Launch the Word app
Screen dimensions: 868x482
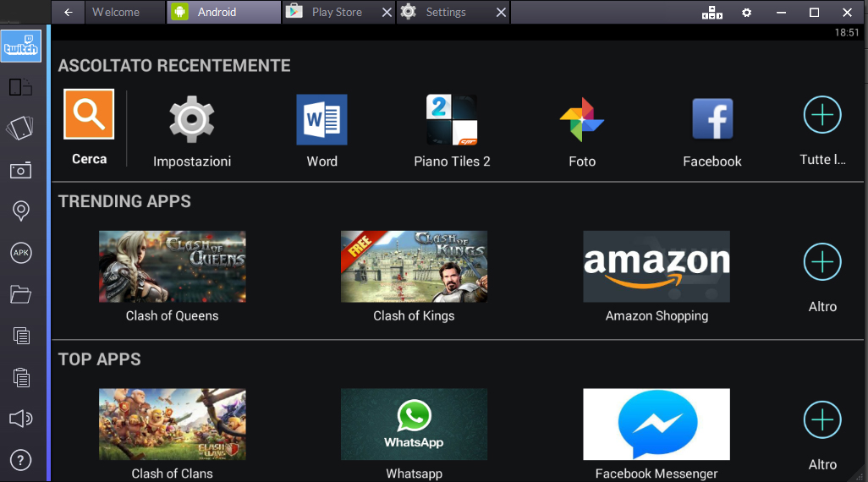click(x=321, y=120)
